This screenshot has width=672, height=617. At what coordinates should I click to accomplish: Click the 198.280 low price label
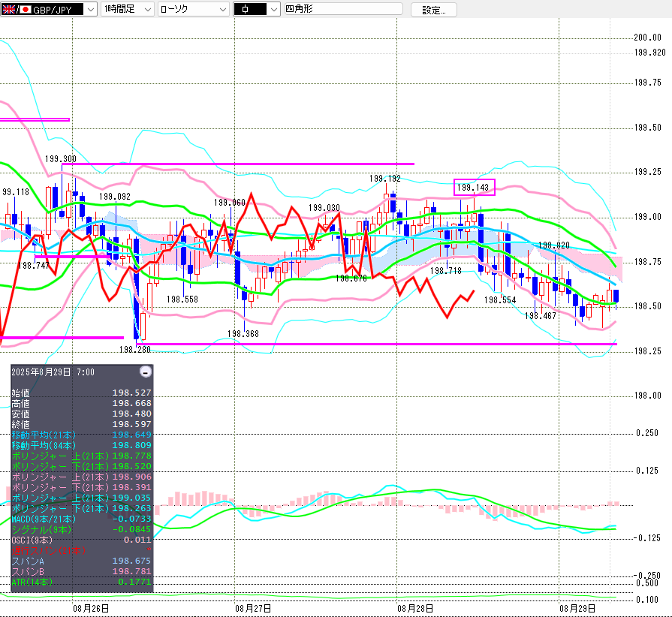point(134,350)
